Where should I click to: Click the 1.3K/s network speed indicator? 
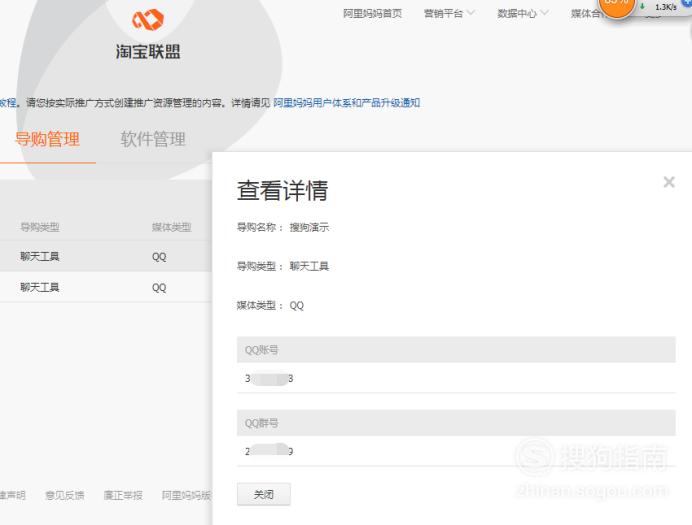point(666,7)
